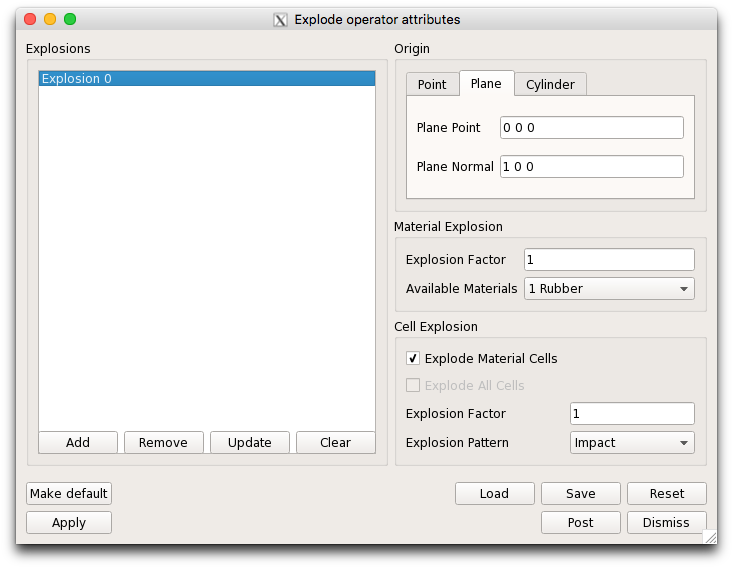Toggle the disabled Explode All Cells checkbox
The width and height of the screenshot is (733, 568).
tap(413, 385)
